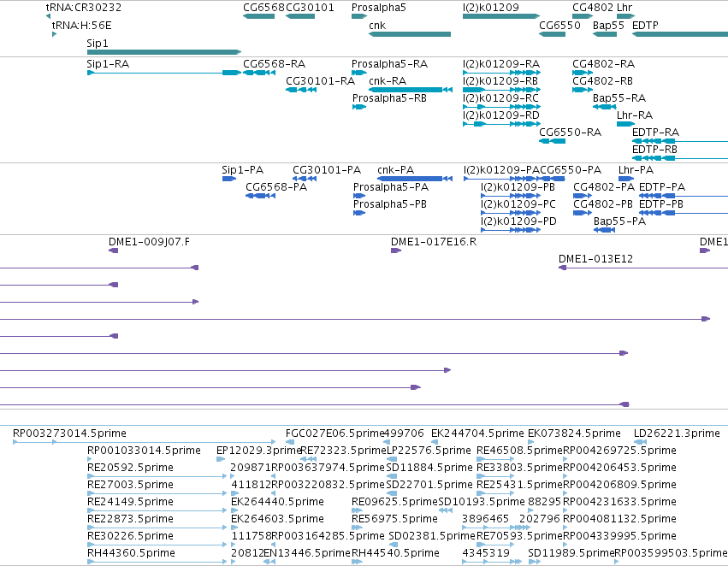Click the CG4802-RA transcript label
Viewport: 728px width, 566px height.
[604, 64]
